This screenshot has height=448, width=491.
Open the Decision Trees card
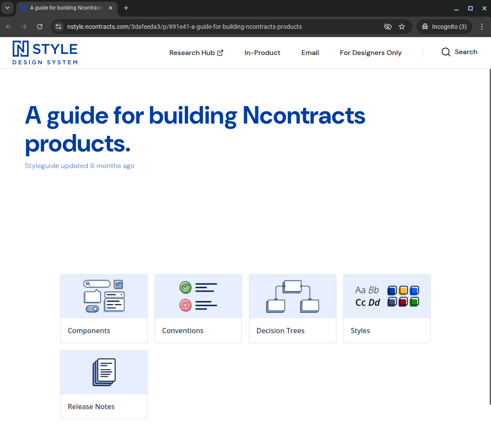293,308
